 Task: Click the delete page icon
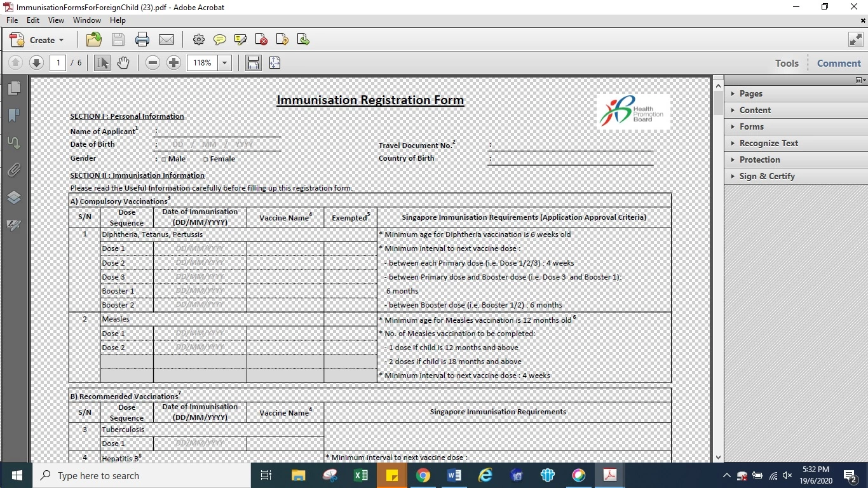pyautogui.click(x=261, y=39)
